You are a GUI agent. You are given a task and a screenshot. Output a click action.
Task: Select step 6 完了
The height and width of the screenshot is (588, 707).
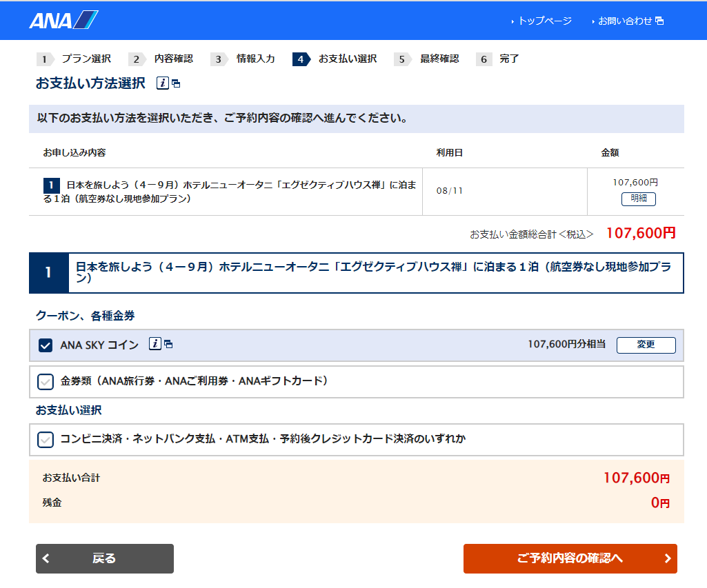click(x=498, y=59)
